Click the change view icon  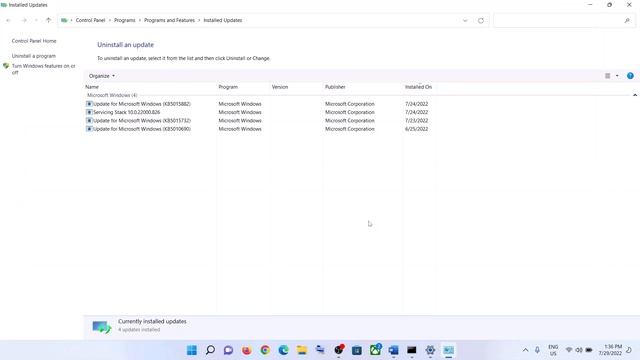607,76
